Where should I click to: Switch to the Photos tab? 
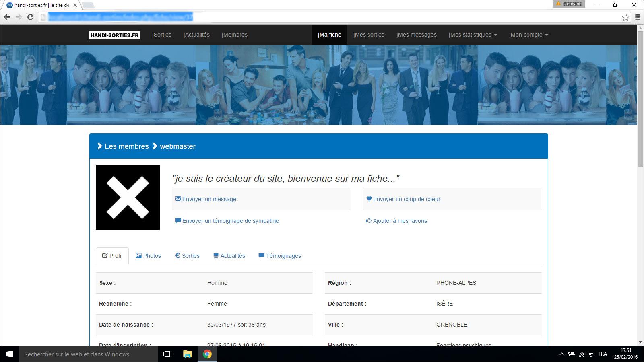click(148, 256)
